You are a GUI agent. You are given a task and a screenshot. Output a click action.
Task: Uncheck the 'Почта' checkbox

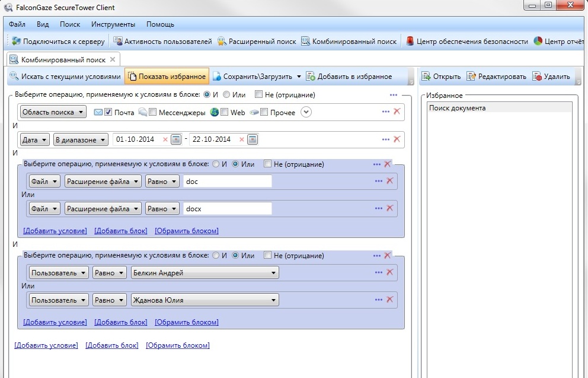[x=108, y=112]
